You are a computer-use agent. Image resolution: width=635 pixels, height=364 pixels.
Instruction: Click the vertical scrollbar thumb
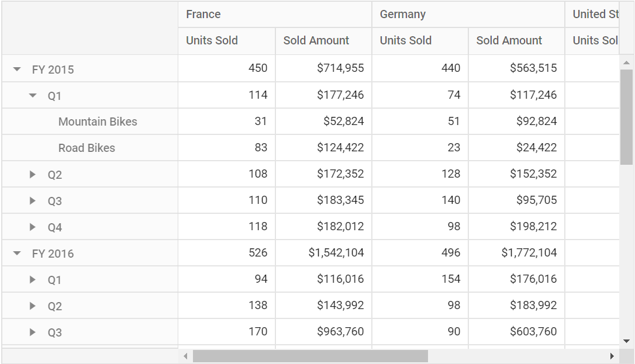click(x=626, y=117)
